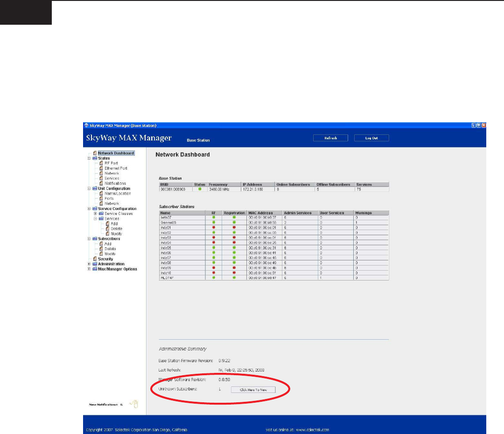Image resolution: width=504 pixels, height=434 pixels.
Task: Click the Ports page icon
Action: pyautogui.click(x=101, y=198)
